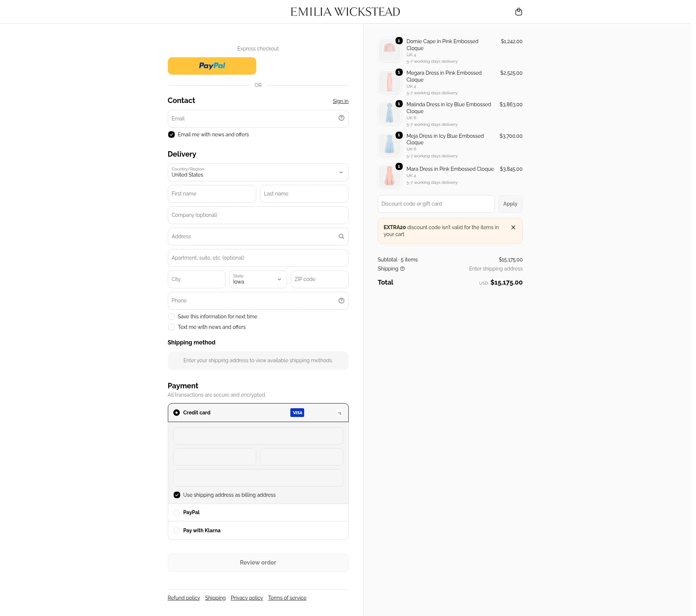Click the Subtotal · 5 items label

pos(398,260)
